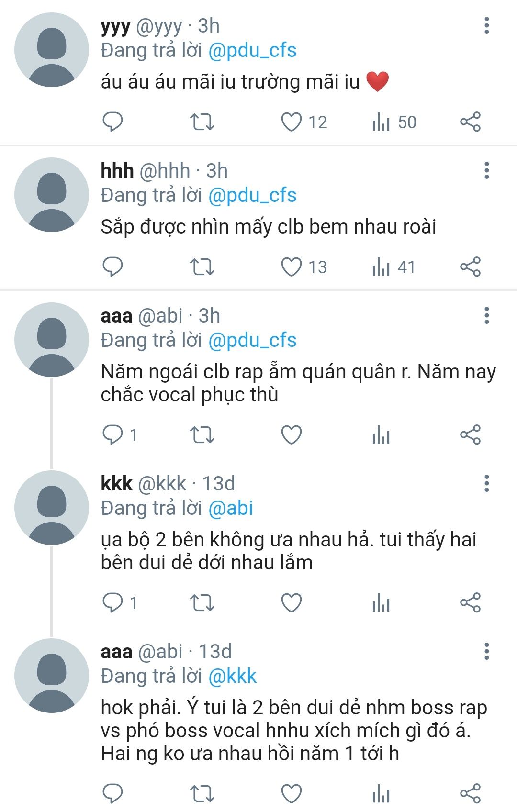This screenshot has width=517, height=812.
Task: Share yyy's tweet using share icon
Action: coord(470,122)
